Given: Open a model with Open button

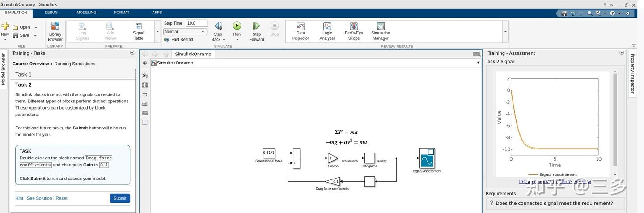Looking at the screenshot, I should coord(21,27).
